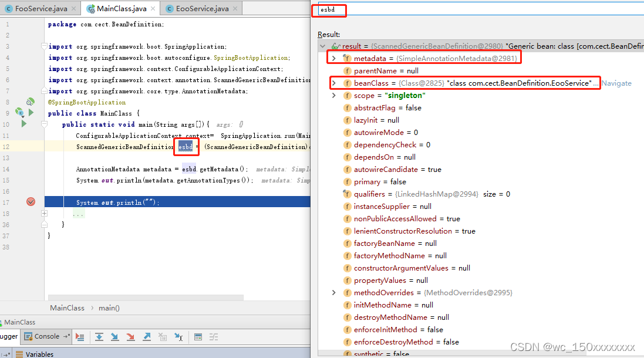
Task: Click the Show Execution Point icon
Action: [x=80, y=337]
